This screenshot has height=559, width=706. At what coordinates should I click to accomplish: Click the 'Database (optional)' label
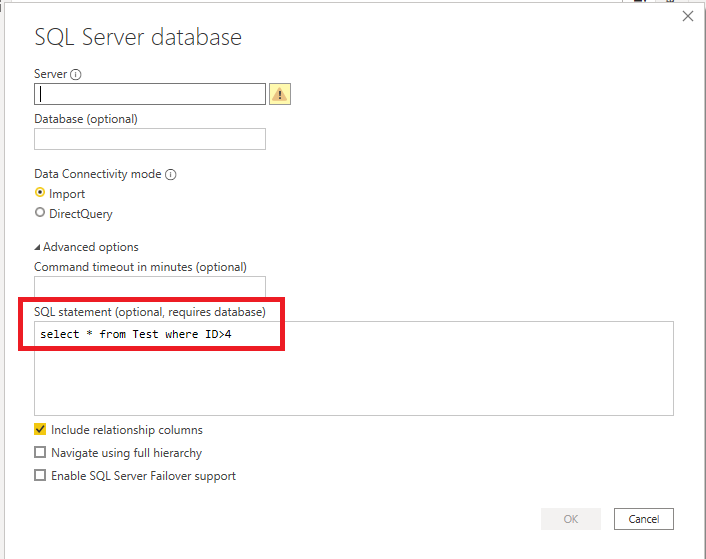86,119
